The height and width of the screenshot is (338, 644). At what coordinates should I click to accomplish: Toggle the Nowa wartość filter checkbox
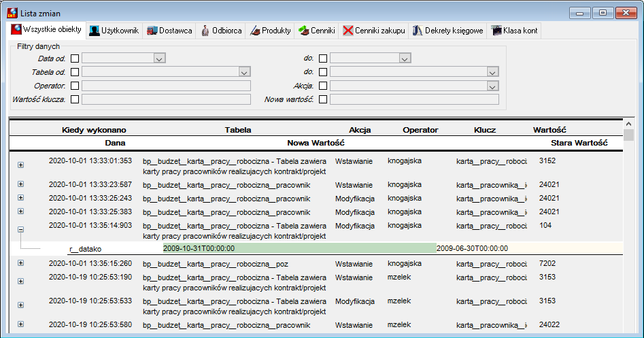click(323, 99)
